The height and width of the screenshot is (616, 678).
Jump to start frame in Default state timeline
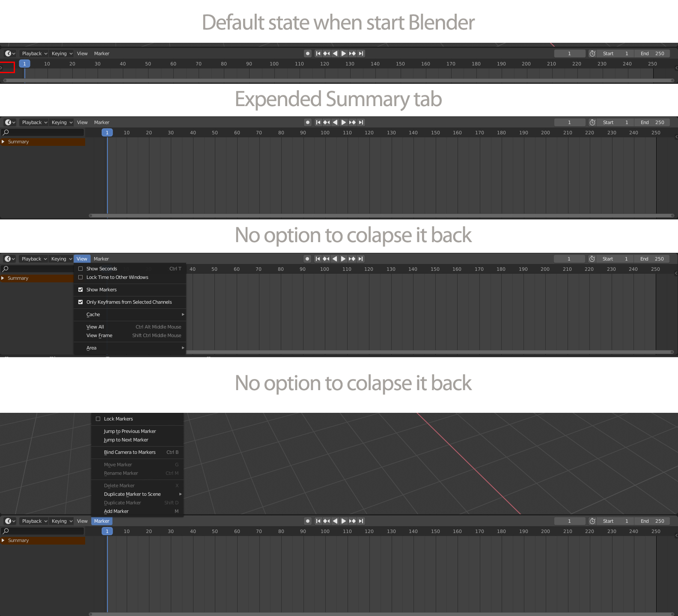point(318,53)
